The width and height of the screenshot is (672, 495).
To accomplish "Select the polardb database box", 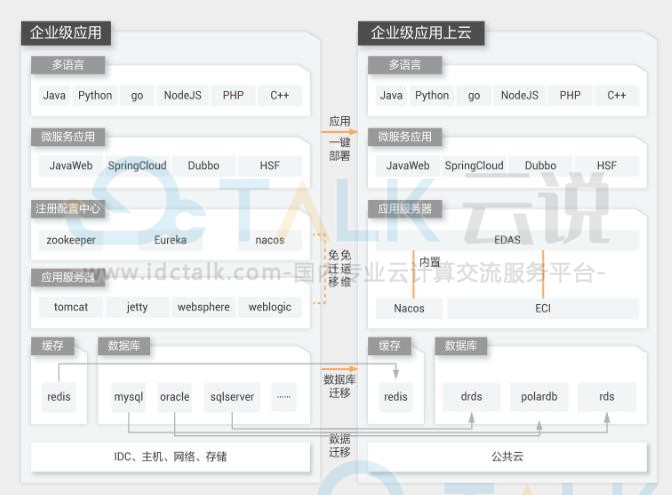I will 539,397.
